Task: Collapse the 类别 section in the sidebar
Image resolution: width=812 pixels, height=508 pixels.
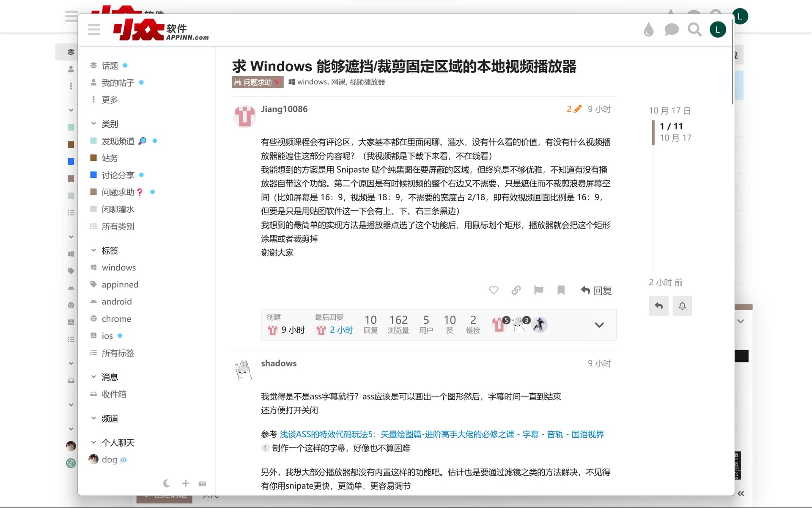Action: coord(94,124)
